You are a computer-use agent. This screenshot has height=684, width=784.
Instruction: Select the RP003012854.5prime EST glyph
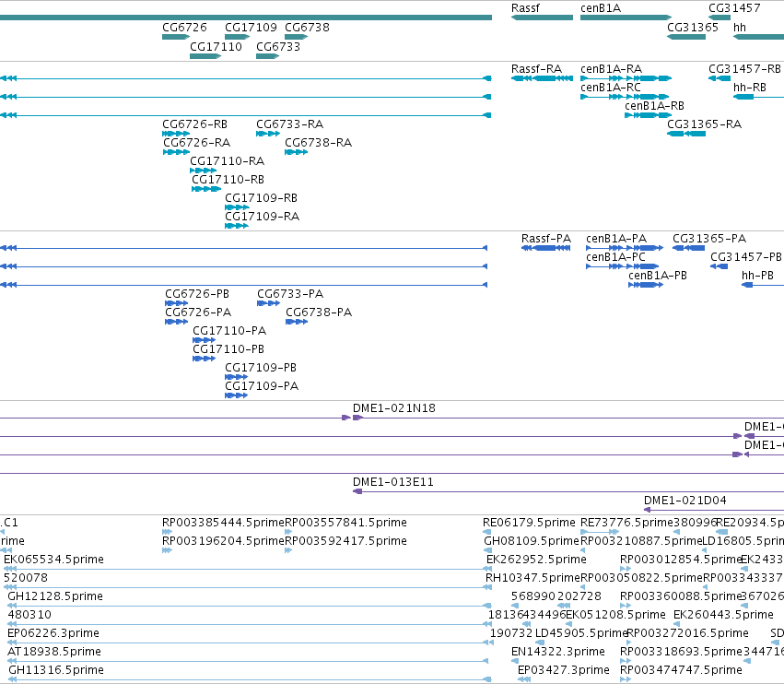pos(626,570)
